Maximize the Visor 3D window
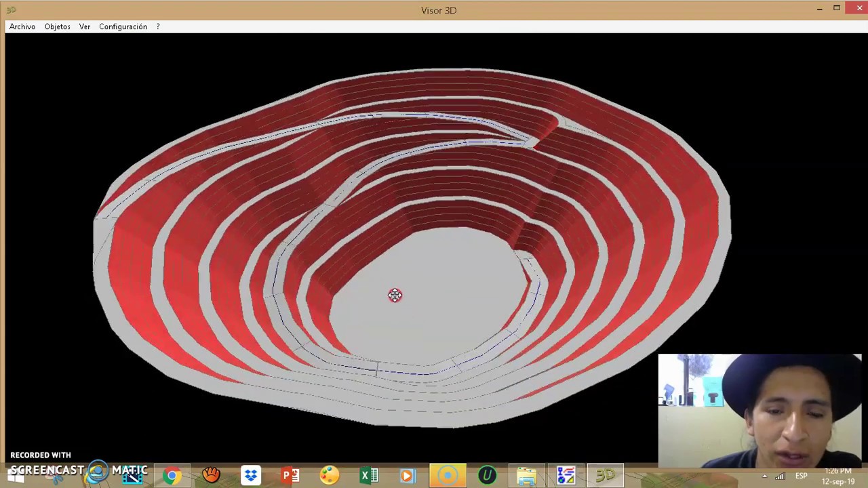 [837, 9]
